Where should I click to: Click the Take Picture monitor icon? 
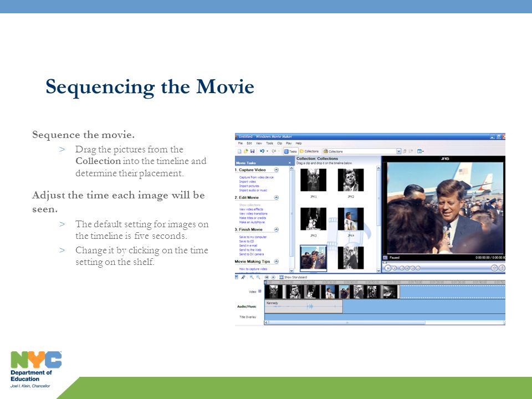[x=502, y=268]
